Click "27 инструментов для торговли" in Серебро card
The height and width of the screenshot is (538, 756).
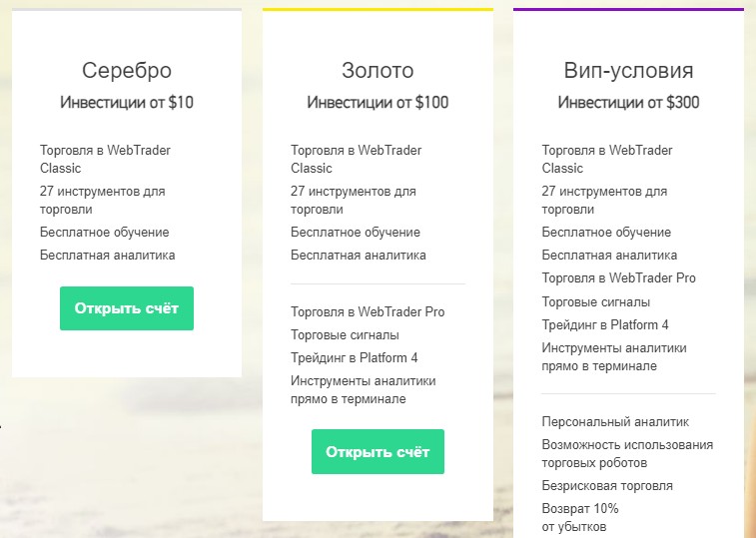(102, 200)
